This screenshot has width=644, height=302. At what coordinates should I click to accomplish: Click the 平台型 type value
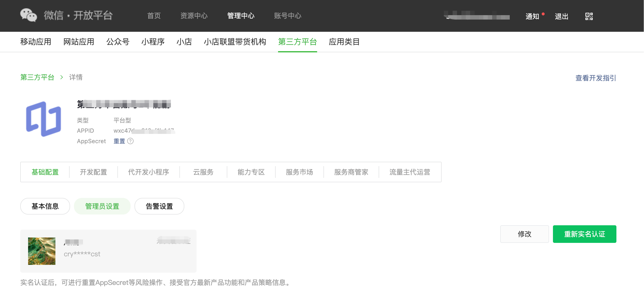coord(122,120)
